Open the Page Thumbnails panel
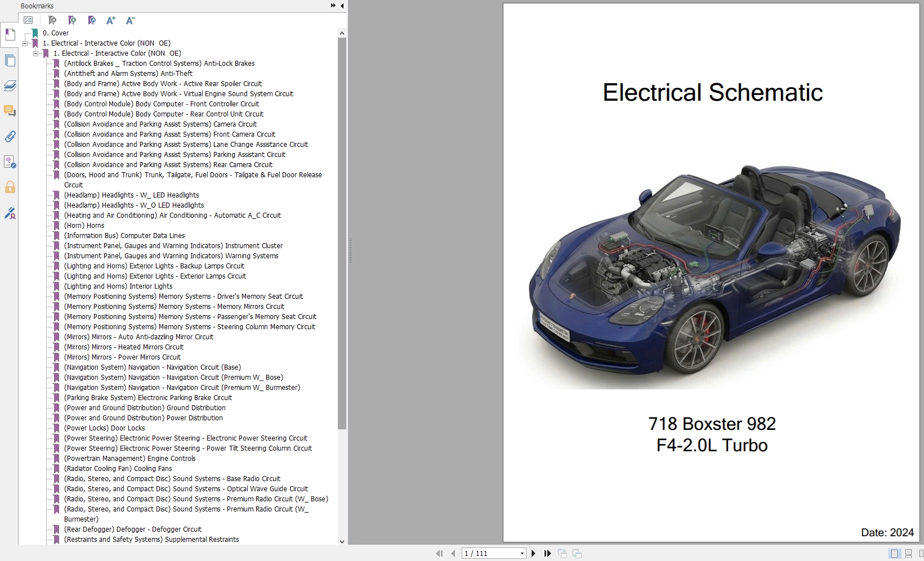 (10, 61)
